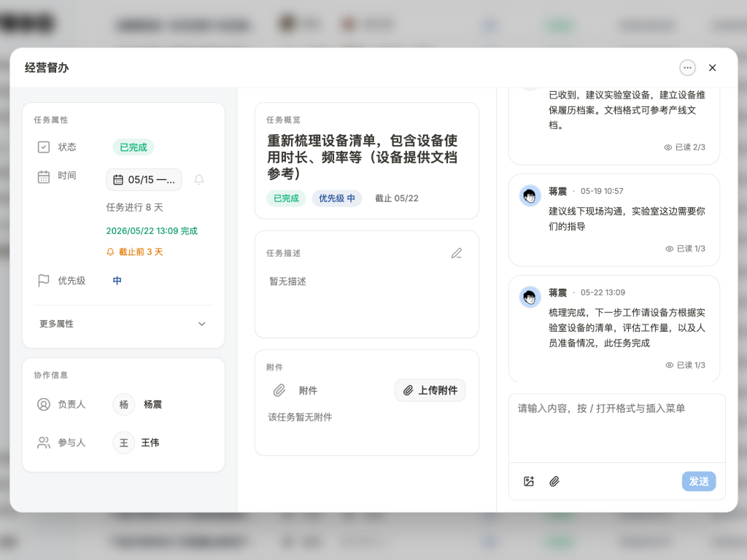The height and width of the screenshot is (560, 747).
Task: Attach file to comment via paperclip
Action: coord(554,481)
